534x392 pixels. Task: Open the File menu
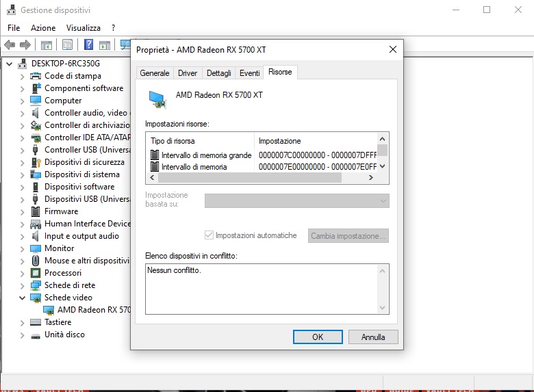[14, 28]
